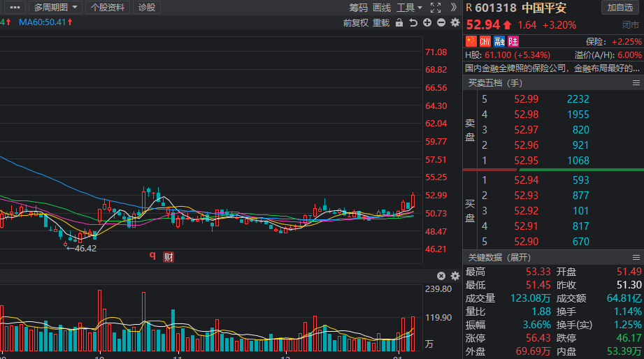Collapse side panel with double-chevron

453,7
